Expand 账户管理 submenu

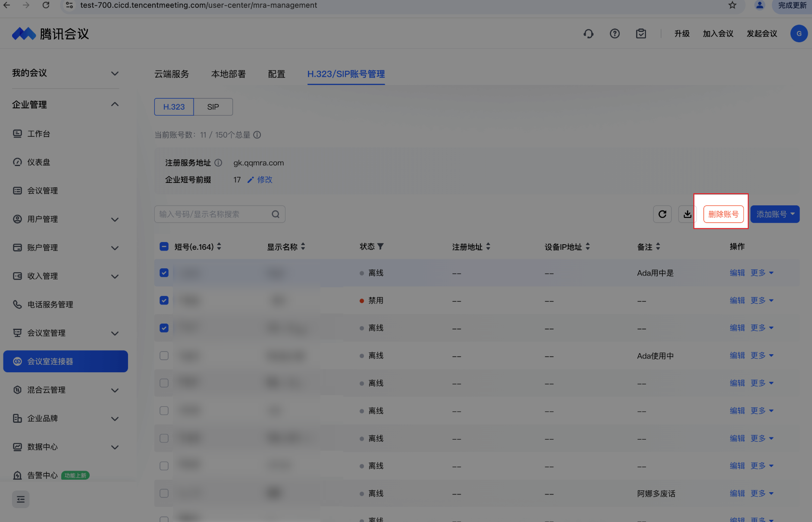[x=115, y=248]
